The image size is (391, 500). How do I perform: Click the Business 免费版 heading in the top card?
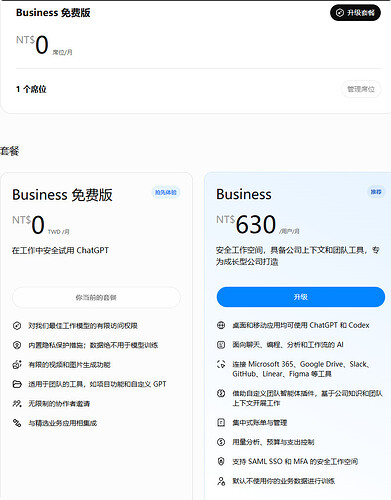point(53,13)
